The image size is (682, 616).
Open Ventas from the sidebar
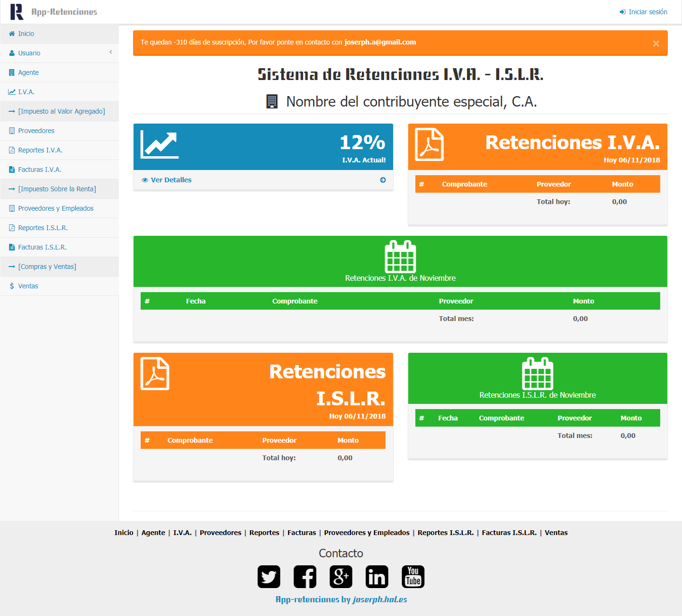click(28, 286)
